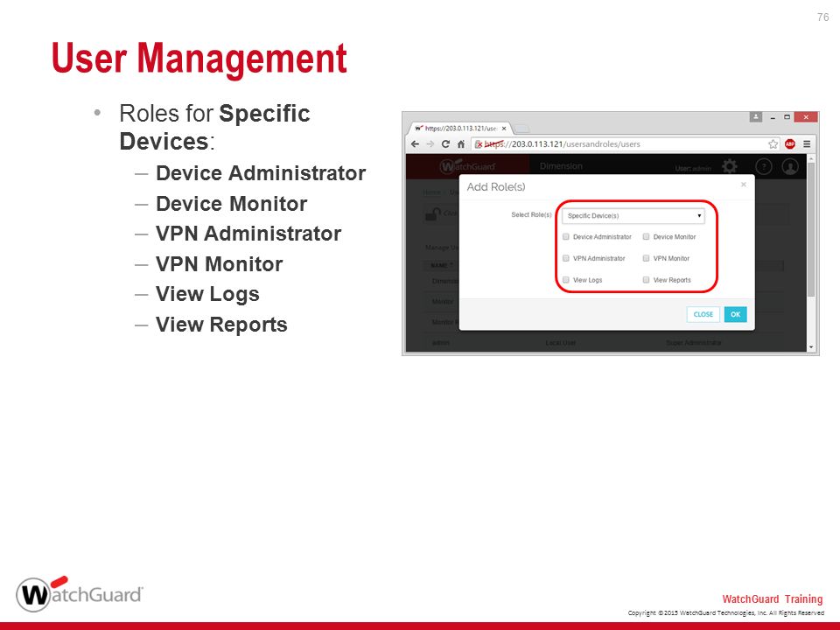This screenshot has width=840, height=630.
Task: Open the Dimension user account icon
Action: tap(790, 166)
